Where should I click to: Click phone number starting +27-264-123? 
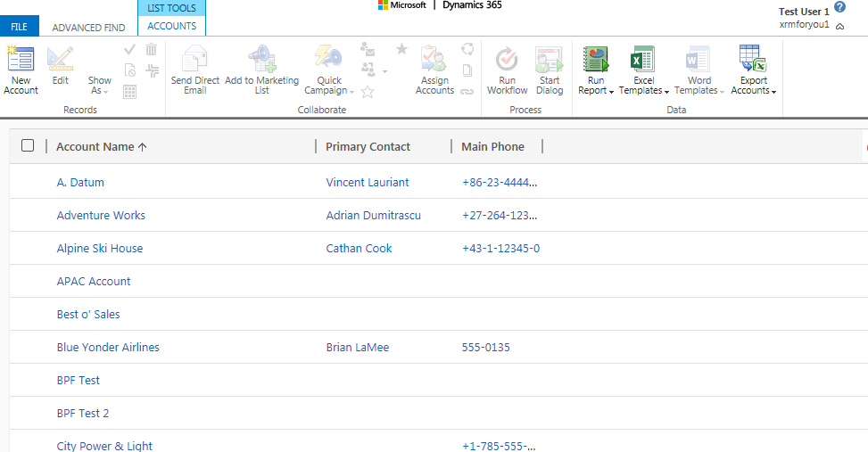(500, 215)
